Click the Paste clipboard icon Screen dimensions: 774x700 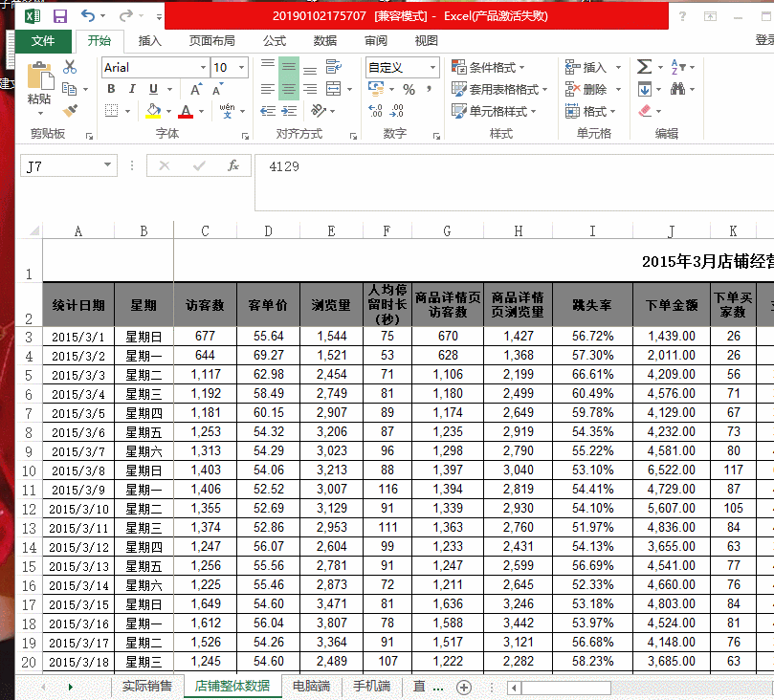click(x=40, y=76)
